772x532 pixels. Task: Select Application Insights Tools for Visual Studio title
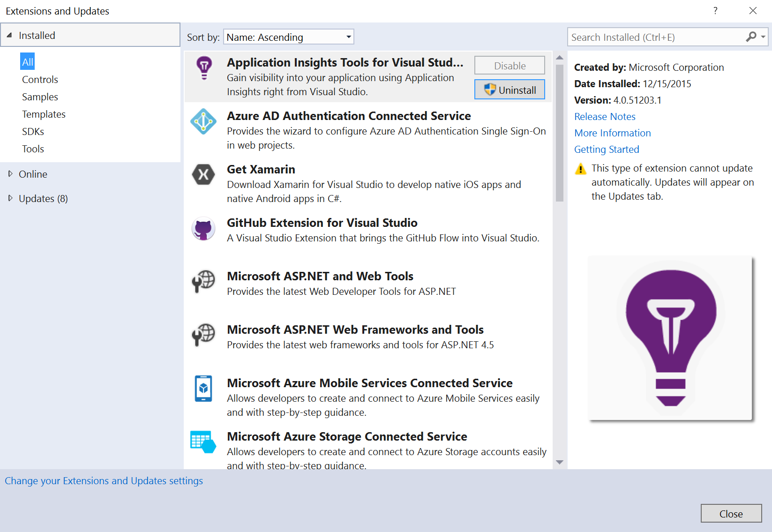point(345,62)
